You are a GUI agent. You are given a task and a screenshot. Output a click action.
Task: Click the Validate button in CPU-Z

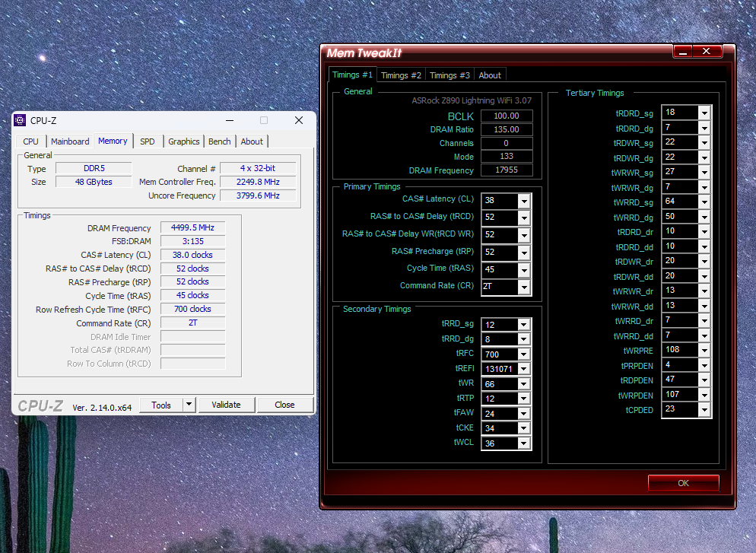coord(226,405)
